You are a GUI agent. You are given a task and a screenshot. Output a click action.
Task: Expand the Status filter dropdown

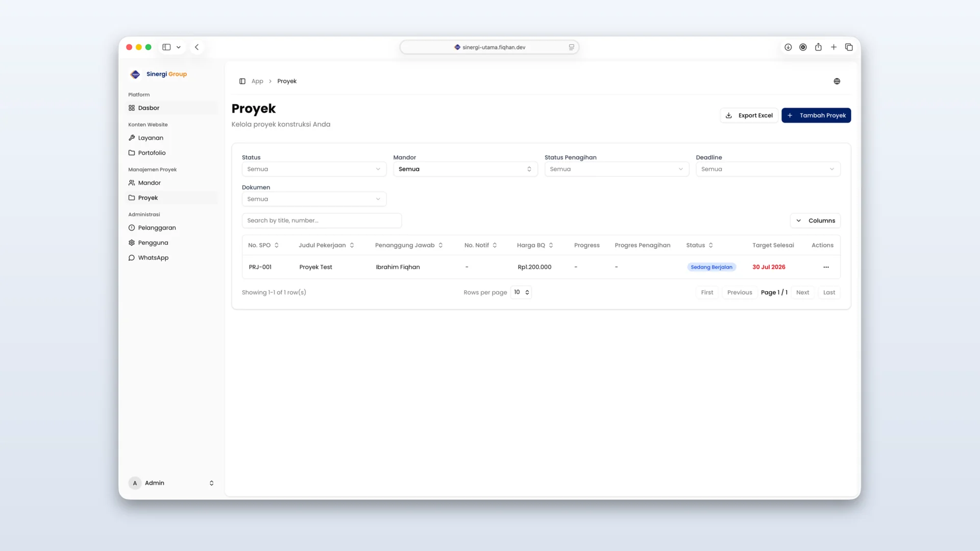[314, 169]
